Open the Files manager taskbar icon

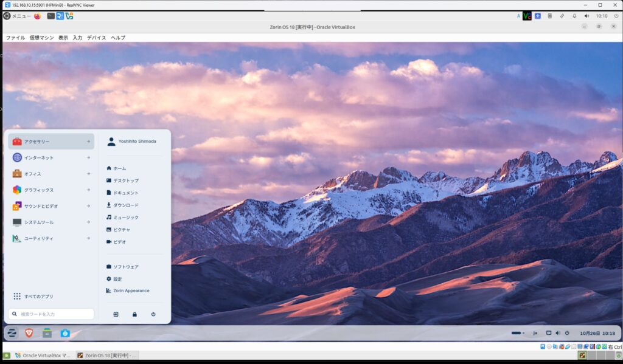(47, 333)
